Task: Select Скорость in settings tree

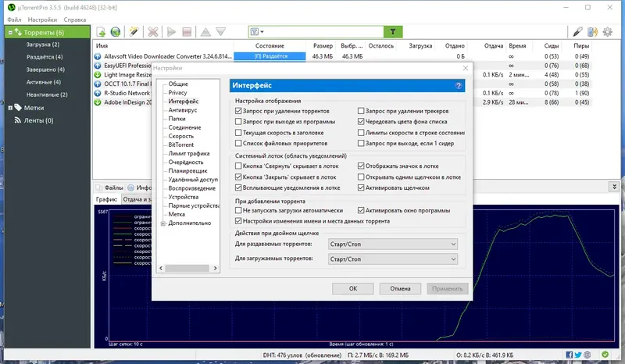Action: click(x=181, y=136)
